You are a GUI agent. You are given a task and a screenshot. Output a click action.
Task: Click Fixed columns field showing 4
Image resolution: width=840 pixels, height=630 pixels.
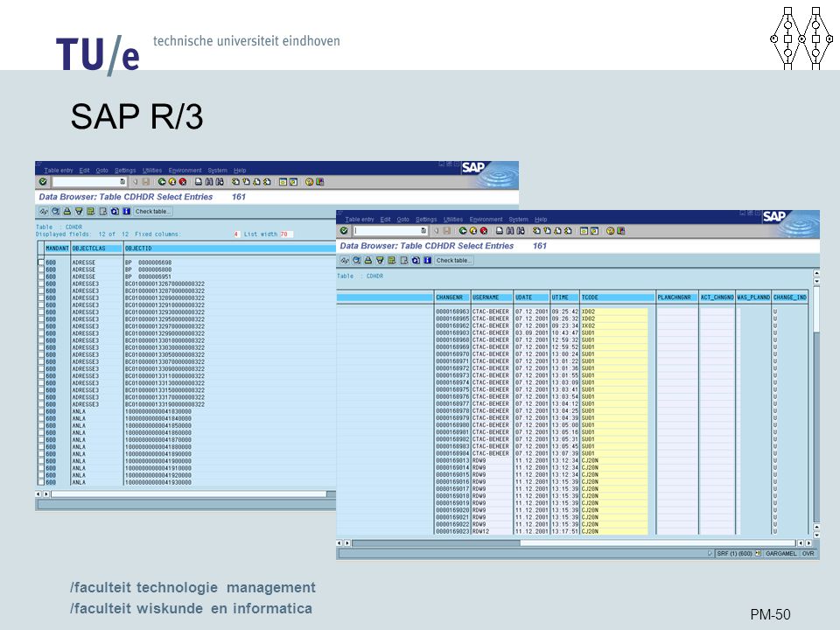[x=236, y=234]
